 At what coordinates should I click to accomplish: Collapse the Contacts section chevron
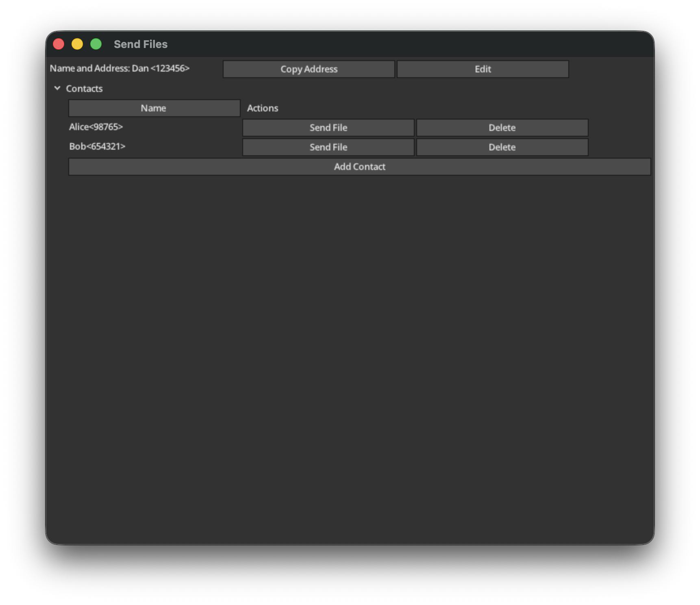57,88
